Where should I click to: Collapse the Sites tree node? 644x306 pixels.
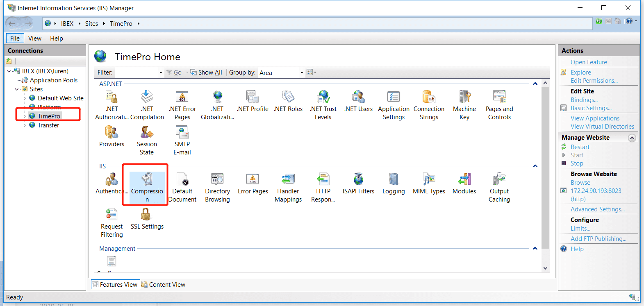click(17, 89)
